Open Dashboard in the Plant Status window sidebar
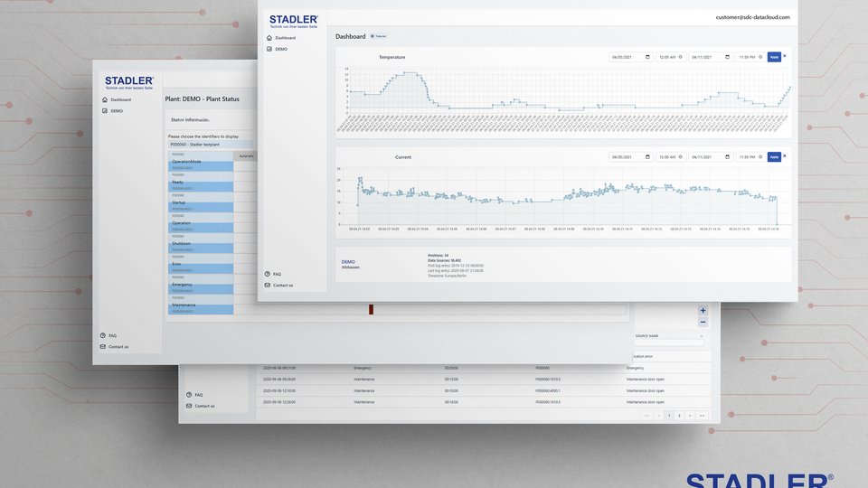 [120, 99]
